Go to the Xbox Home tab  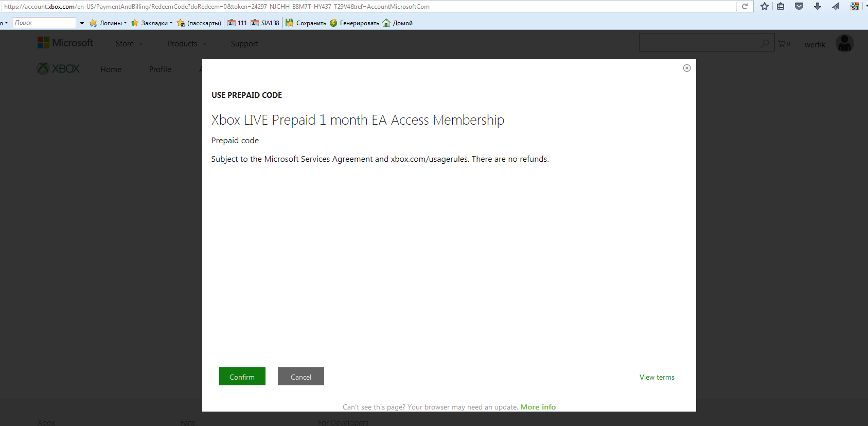[111, 70]
